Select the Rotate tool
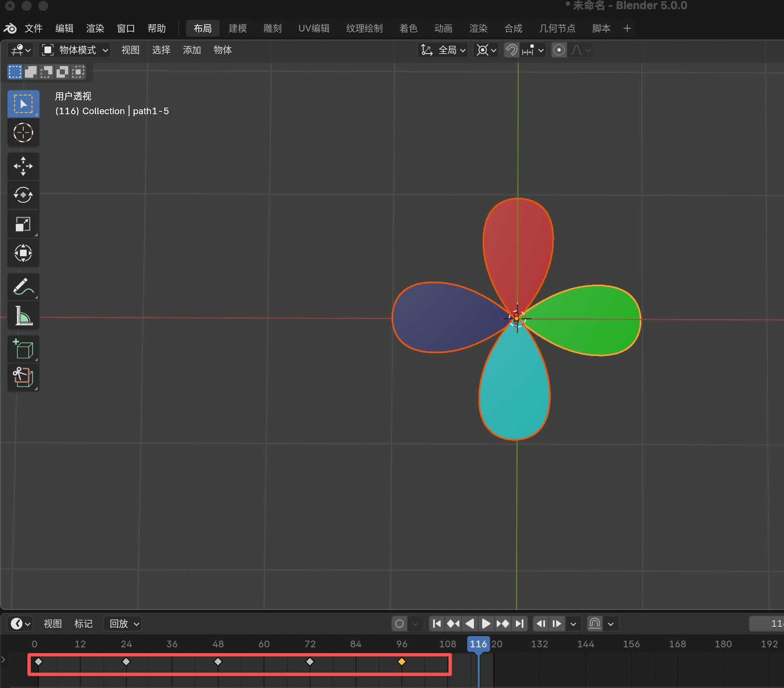 tap(23, 195)
